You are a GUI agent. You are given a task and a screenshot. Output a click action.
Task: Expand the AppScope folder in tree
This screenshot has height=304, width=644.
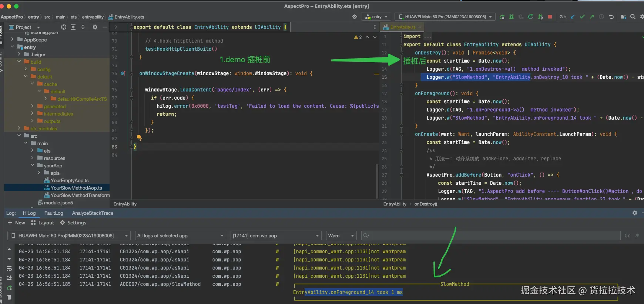[x=12, y=40]
